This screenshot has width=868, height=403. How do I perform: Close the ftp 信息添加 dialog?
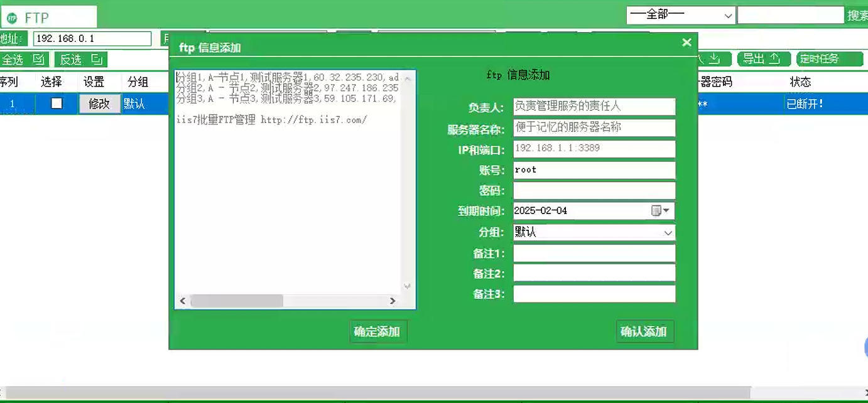pyautogui.click(x=686, y=42)
